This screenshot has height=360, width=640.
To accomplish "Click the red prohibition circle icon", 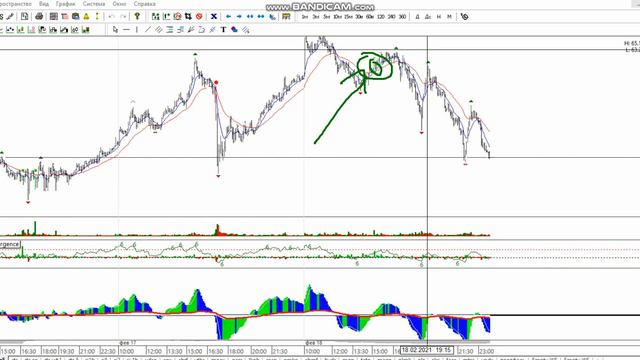I will 199,17.
